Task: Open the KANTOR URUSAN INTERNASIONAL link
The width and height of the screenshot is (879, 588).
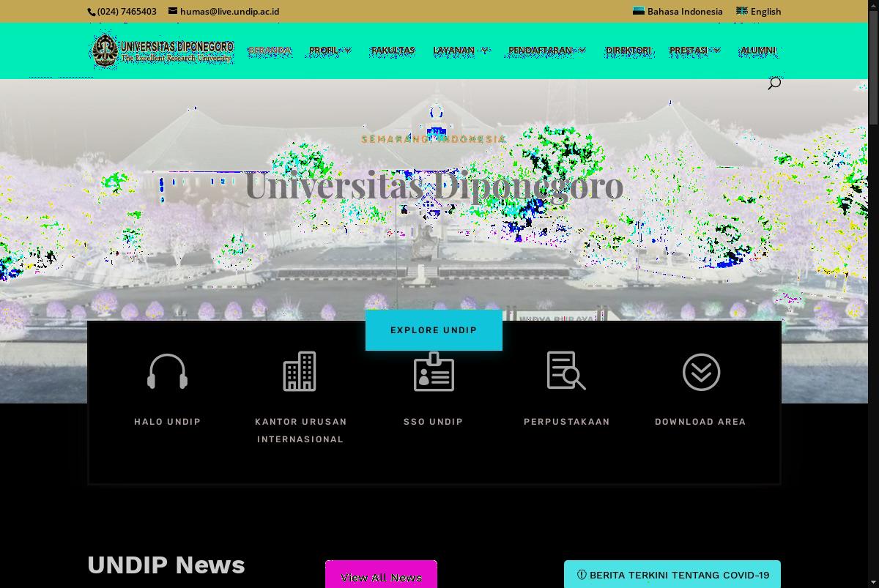Action: pyautogui.click(x=300, y=431)
